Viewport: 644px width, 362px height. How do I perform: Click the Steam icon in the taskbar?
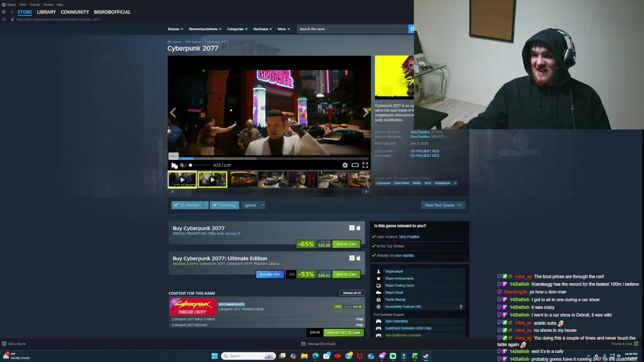click(426, 356)
